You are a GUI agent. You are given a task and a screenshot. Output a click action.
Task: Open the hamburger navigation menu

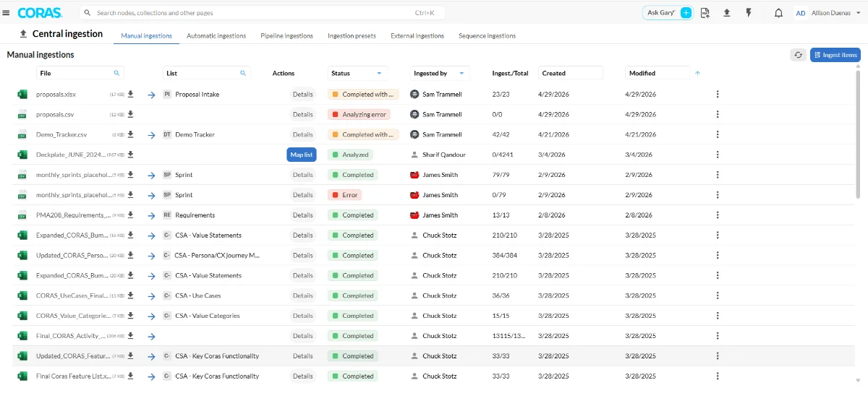click(7, 12)
